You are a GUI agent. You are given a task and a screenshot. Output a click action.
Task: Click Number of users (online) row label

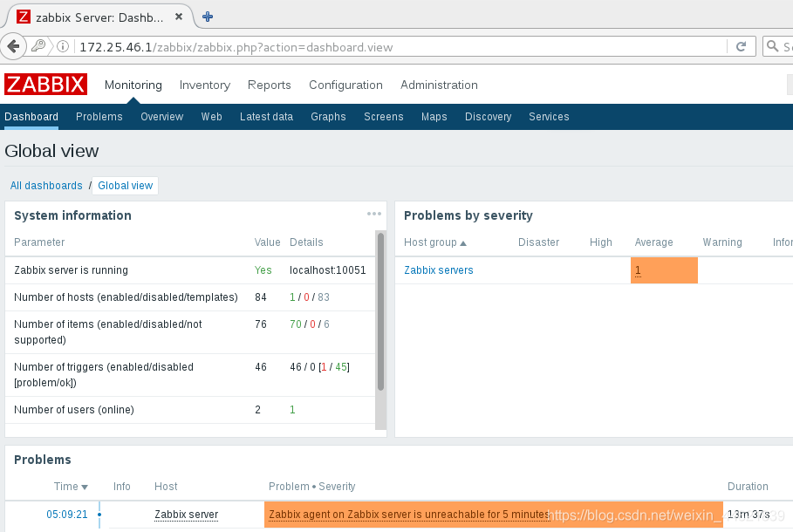click(74, 410)
